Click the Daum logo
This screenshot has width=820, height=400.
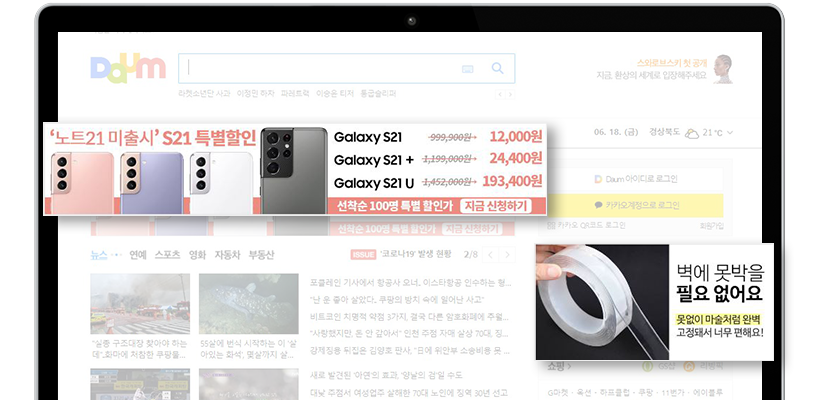pyautogui.click(x=128, y=68)
